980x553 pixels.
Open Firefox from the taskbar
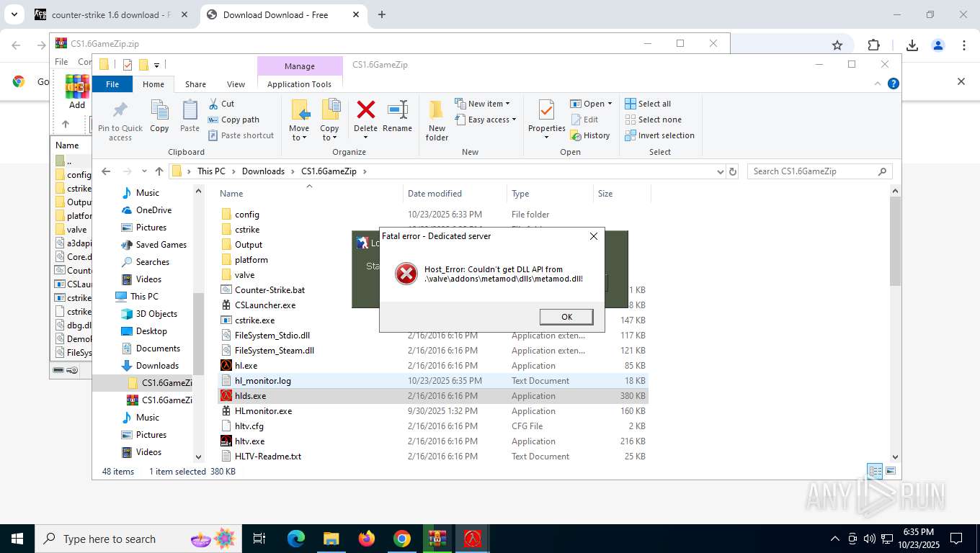pyautogui.click(x=367, y=539)
